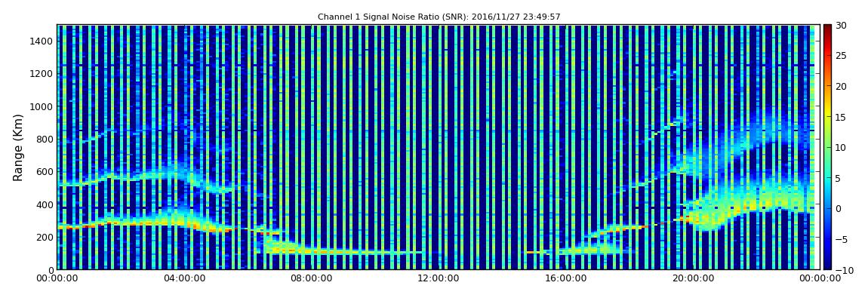Click the 600 range tick label
The width and height of the screenshot is (868, 307).
(x=45, y=171)
